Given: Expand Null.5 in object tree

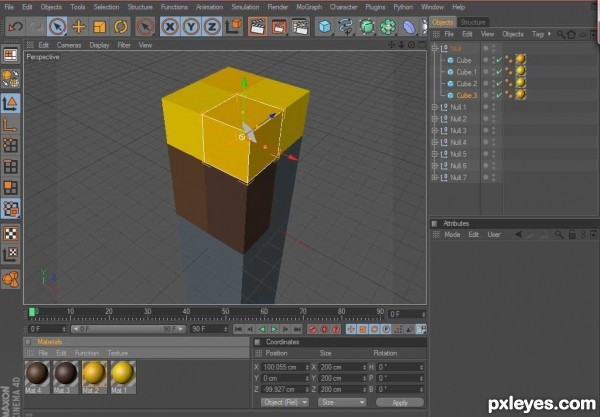Looking at the screenshot, I should [435, 154].
